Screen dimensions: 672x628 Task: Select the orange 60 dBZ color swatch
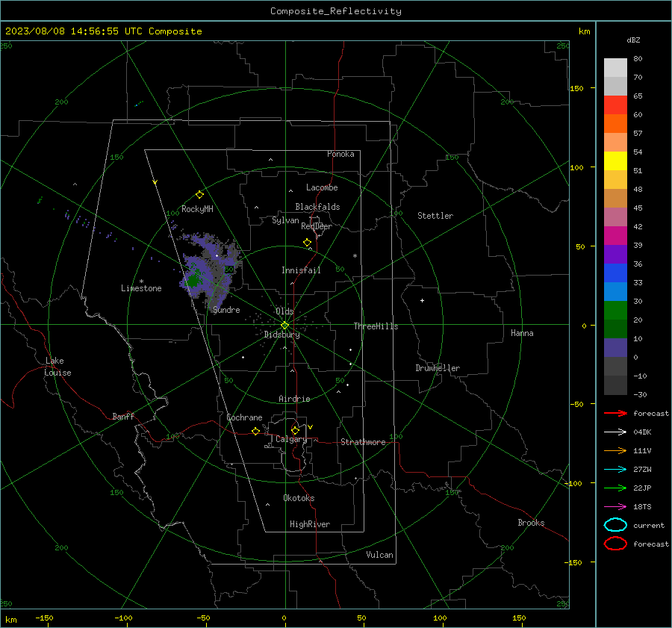coord(615,123)
